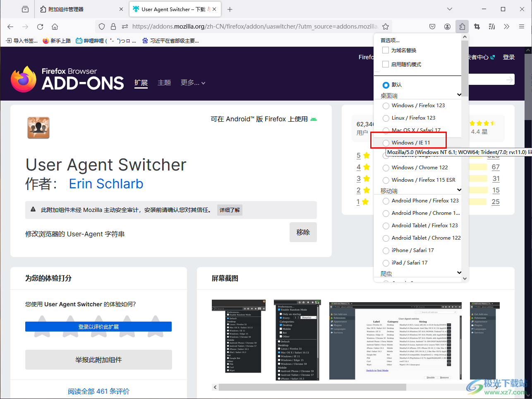Viewport: 532px width, 399px height.
Task: Go back with the browser back arrow
Action: click(x=10, y=26)
